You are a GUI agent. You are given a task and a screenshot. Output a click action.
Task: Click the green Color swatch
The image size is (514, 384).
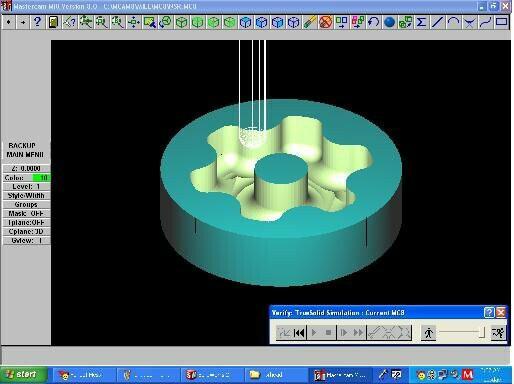(41, 177)
